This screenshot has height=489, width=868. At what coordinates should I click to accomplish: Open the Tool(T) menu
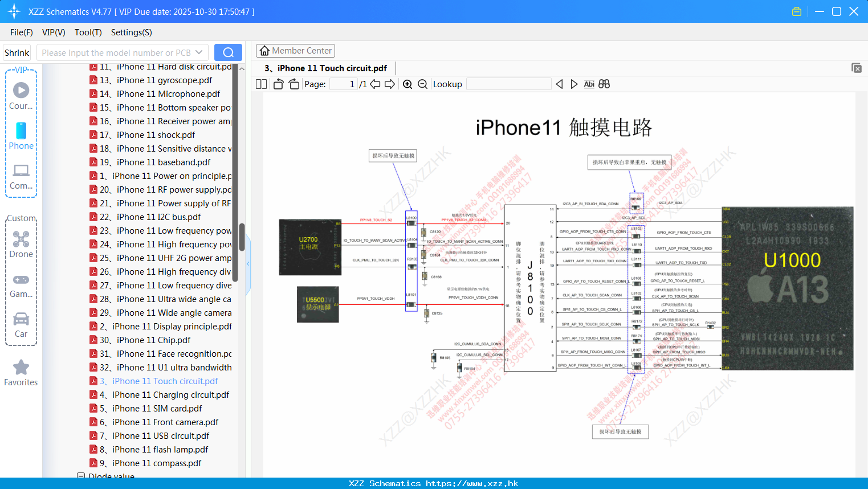[88, 32]
